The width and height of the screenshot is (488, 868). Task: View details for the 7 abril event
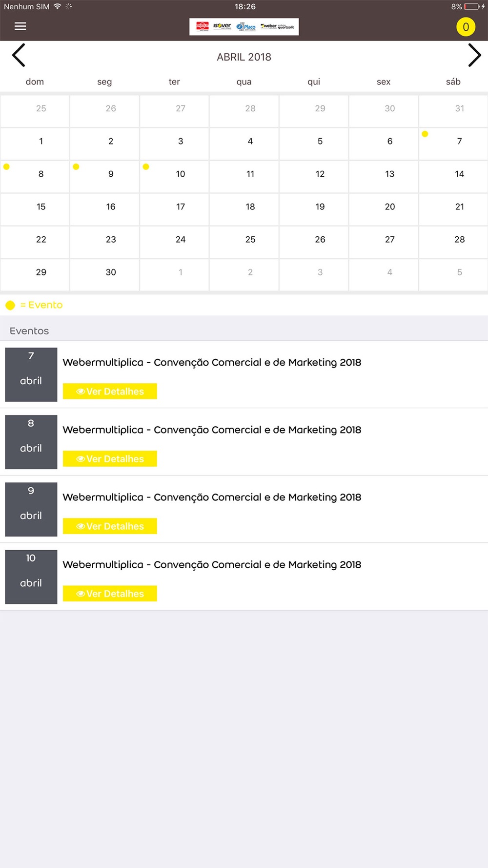pos(110,392)
